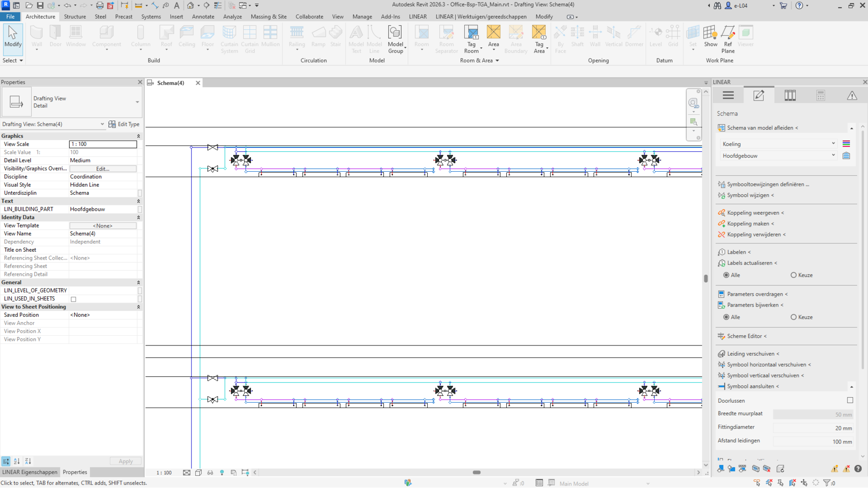The width and height of the screenshot is (868, 488).
Task: Click the Edit Type button
Action: point(124,124)
